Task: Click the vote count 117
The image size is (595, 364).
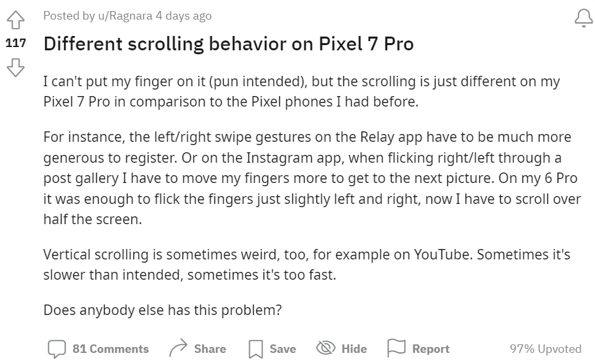Action: pos(16,43)
